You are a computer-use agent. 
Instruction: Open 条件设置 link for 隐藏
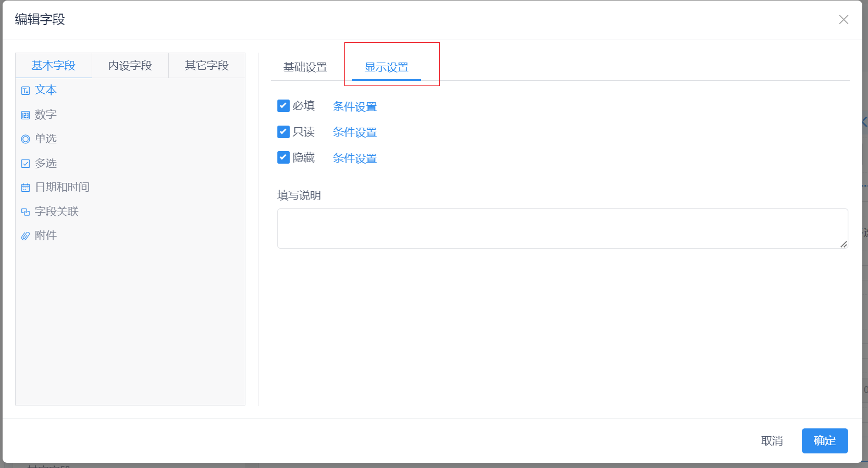pyautogui.click(x=355, y=158)
